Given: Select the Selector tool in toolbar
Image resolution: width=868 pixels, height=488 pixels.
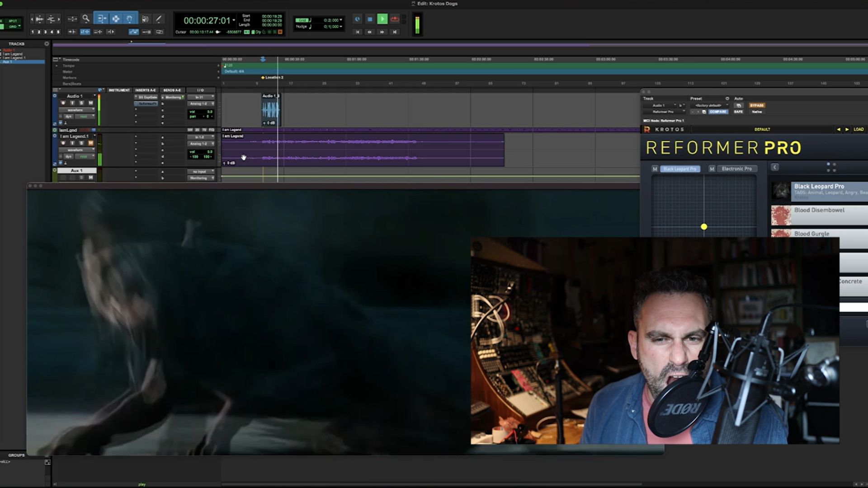Looking at the screenshot, I should (116, 19).
